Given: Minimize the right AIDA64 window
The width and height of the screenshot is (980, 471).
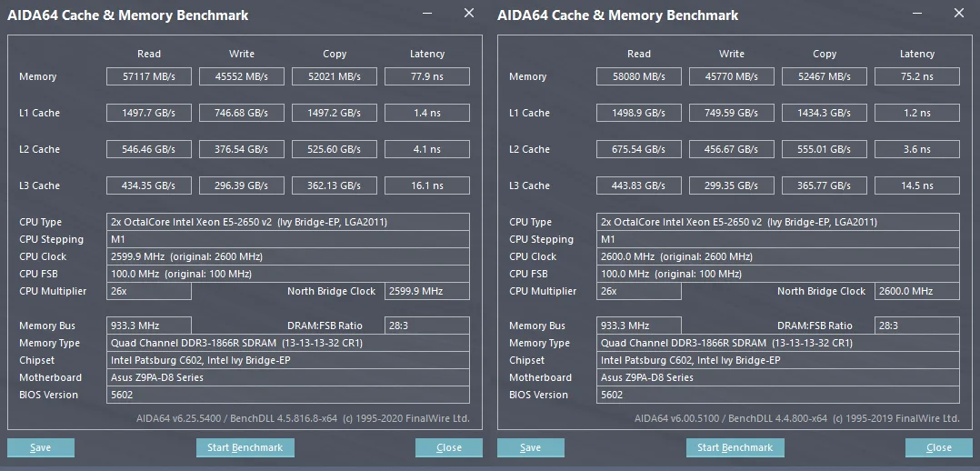Looking at the screenshot, I should point(917,13).
